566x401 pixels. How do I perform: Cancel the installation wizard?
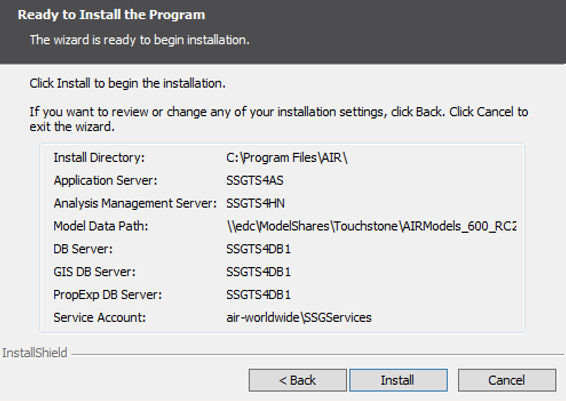pyautogui.click(x=507, y=380)
